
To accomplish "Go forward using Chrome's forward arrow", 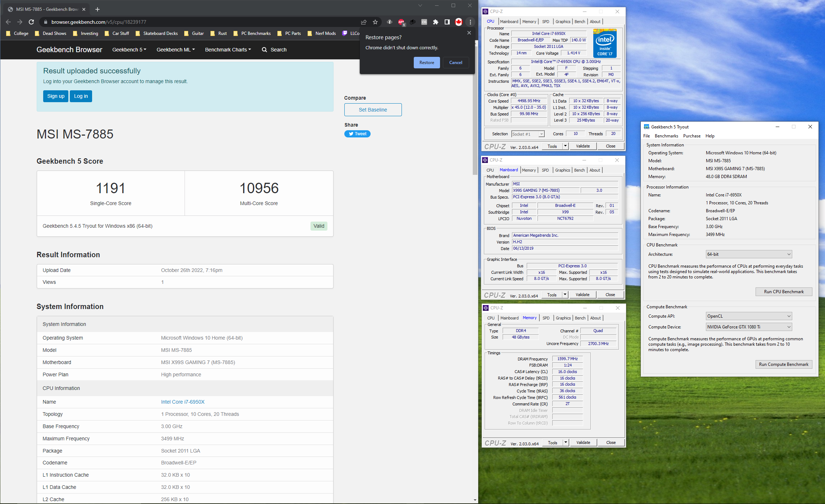I will pyautogui.click(x=20, y=22).
